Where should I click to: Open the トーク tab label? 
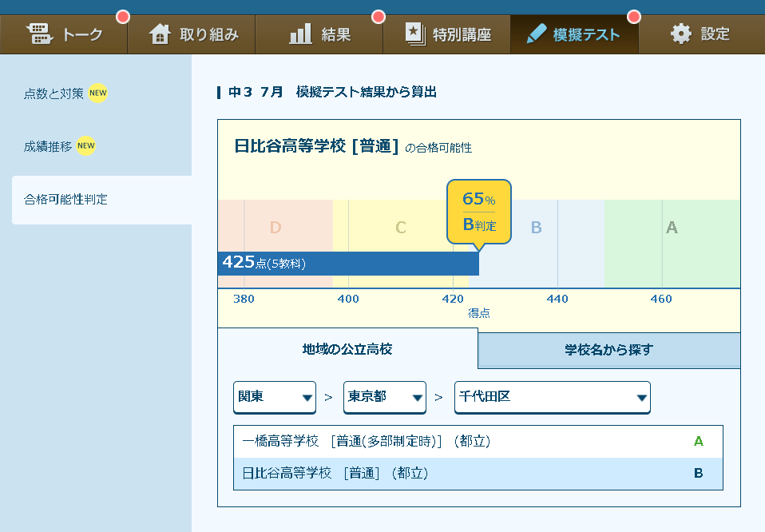(82, 34)
